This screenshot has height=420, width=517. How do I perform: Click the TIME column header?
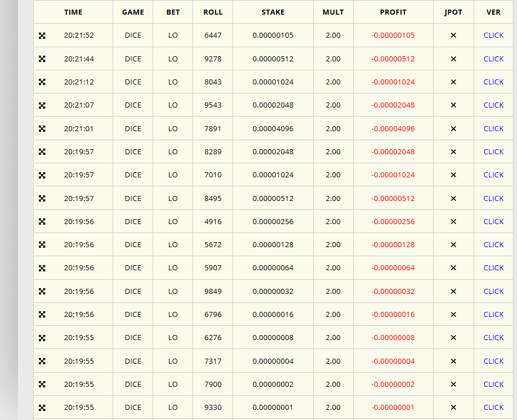(73, 12)
